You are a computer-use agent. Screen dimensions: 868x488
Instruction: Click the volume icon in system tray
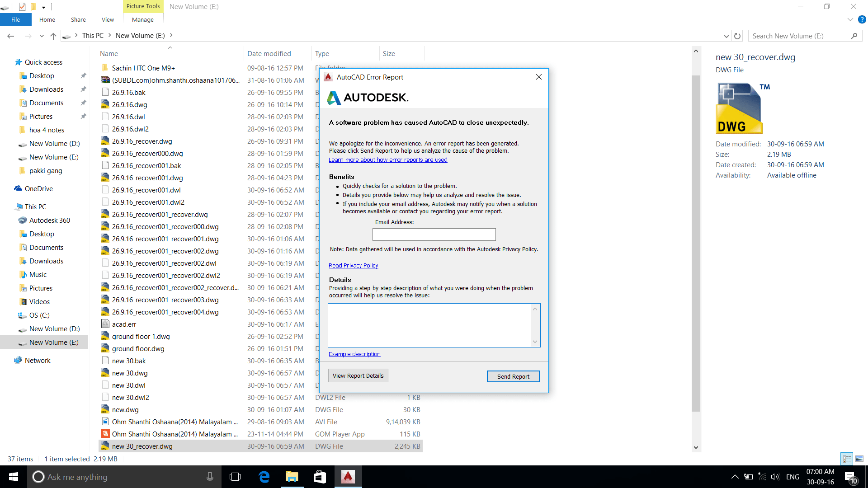tap(775, 477)
